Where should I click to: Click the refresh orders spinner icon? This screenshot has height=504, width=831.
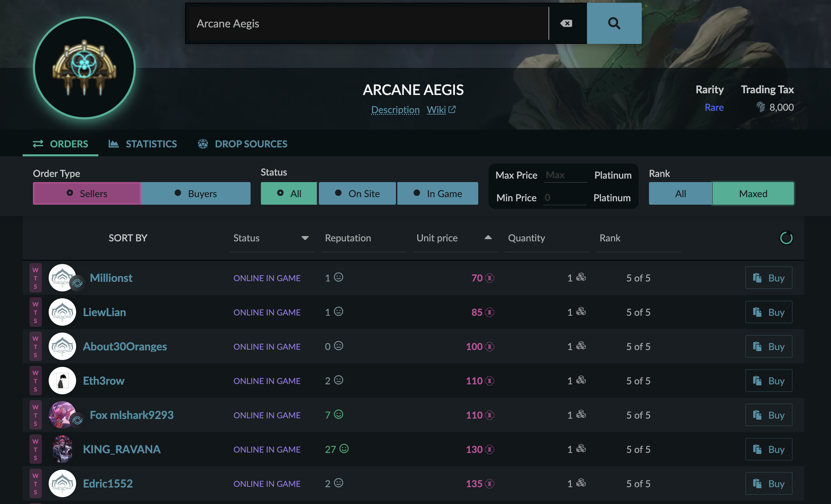(x=786, y=238)
